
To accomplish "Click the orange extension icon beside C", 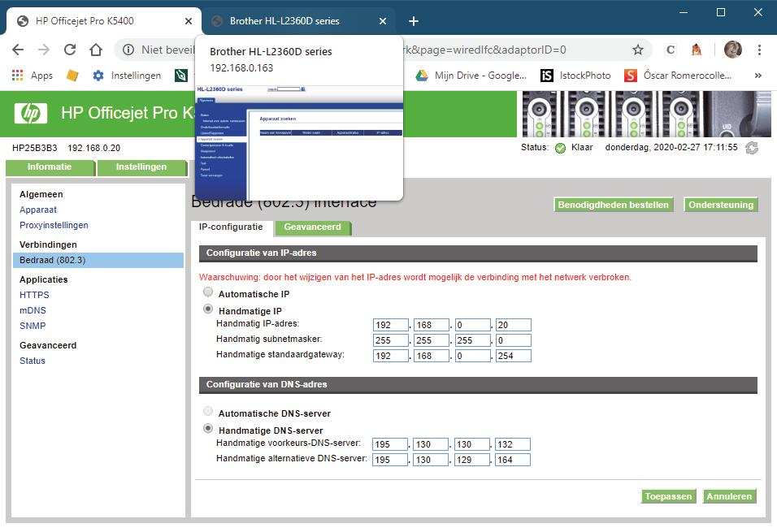I will (x=697, y=50).
